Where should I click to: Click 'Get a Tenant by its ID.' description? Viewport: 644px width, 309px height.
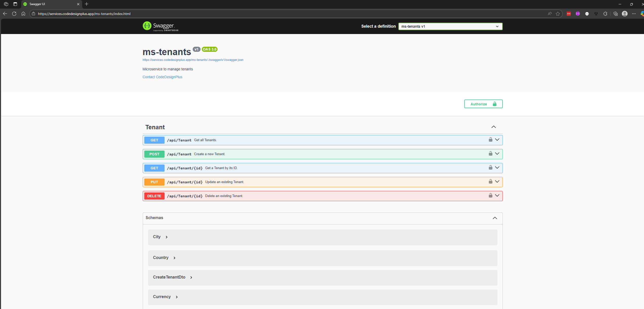tap(221, 168)
